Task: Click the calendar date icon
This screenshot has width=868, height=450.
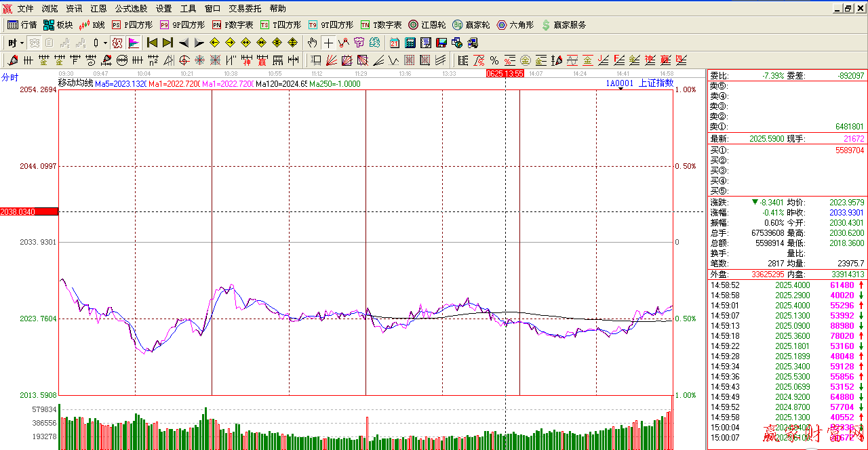Action: [394, 43]
